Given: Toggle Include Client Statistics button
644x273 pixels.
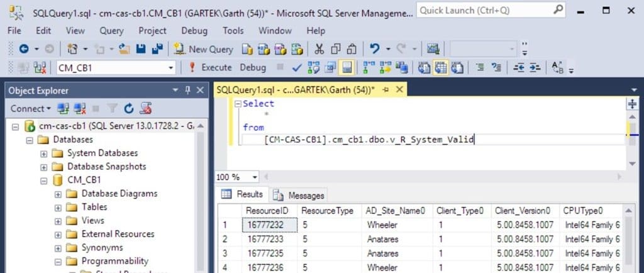Looking at the screenshot, I should point(402,68).
